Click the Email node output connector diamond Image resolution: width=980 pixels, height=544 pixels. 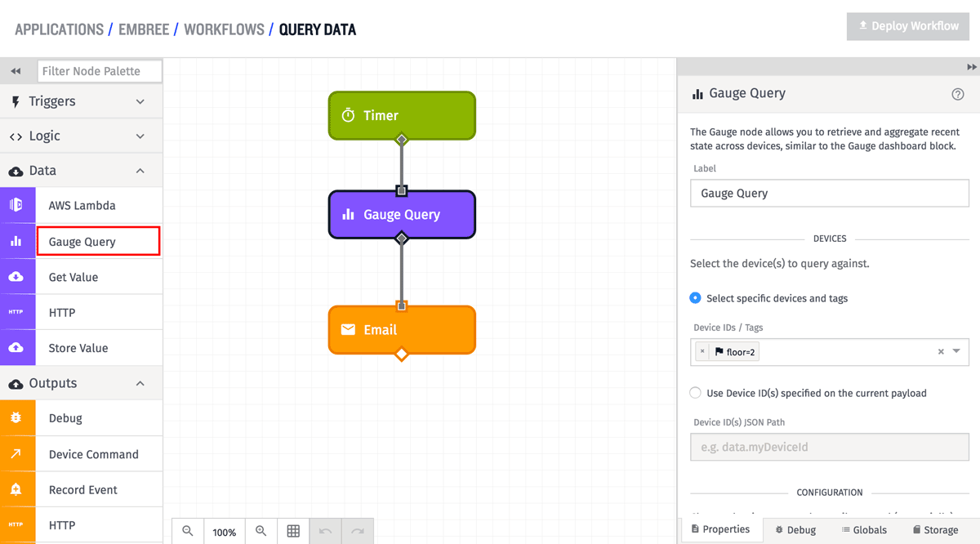[401, 354]
